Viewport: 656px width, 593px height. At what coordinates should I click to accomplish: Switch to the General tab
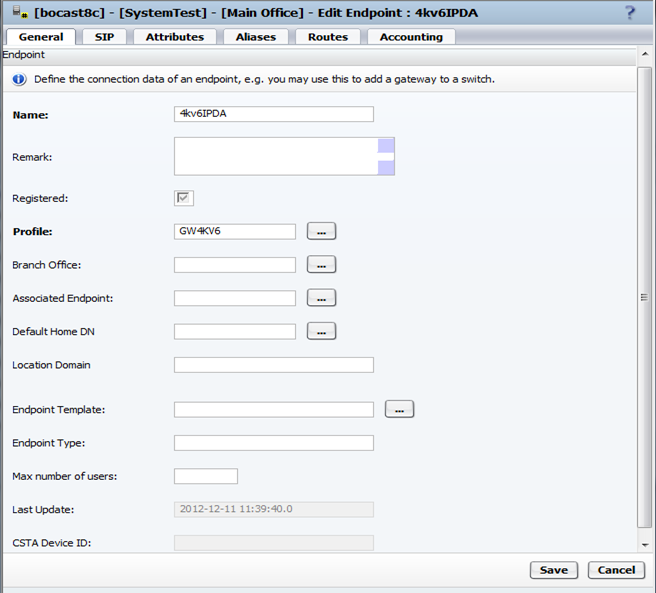[41, 37]
